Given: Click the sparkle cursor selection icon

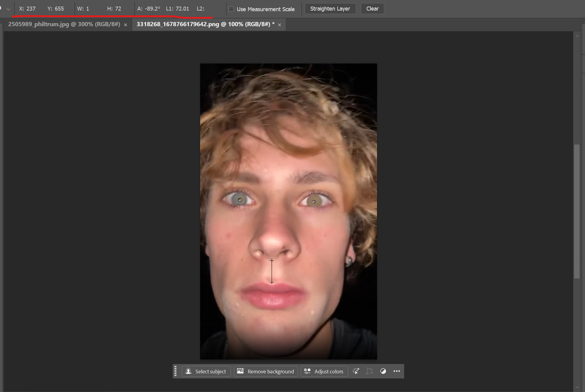Looking at the screenshot, I should coord(356,371).
